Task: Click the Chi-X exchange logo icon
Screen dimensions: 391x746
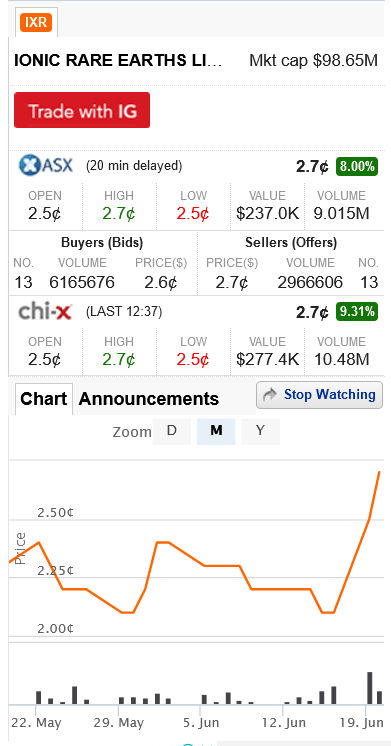Action: tap(45, 312)
